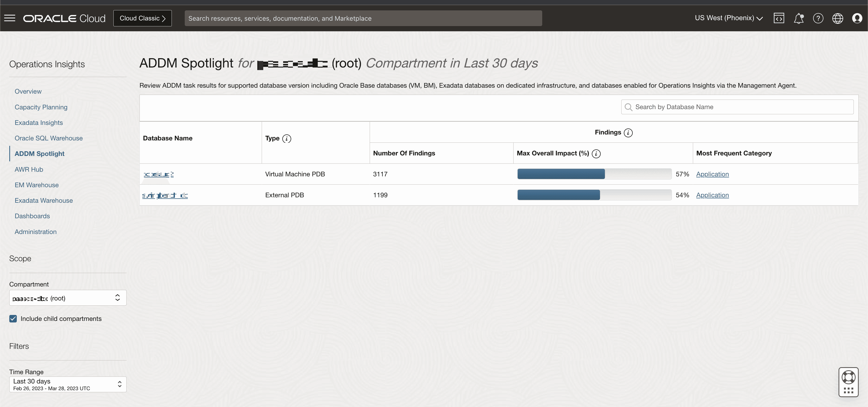The width and height of the screenshot is (868, 407).
Task: Open the user profile menu
Action: [858, 18]
